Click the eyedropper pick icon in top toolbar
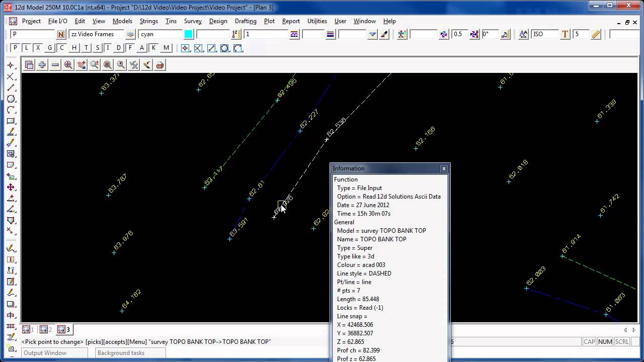 [x=384, y=34]
